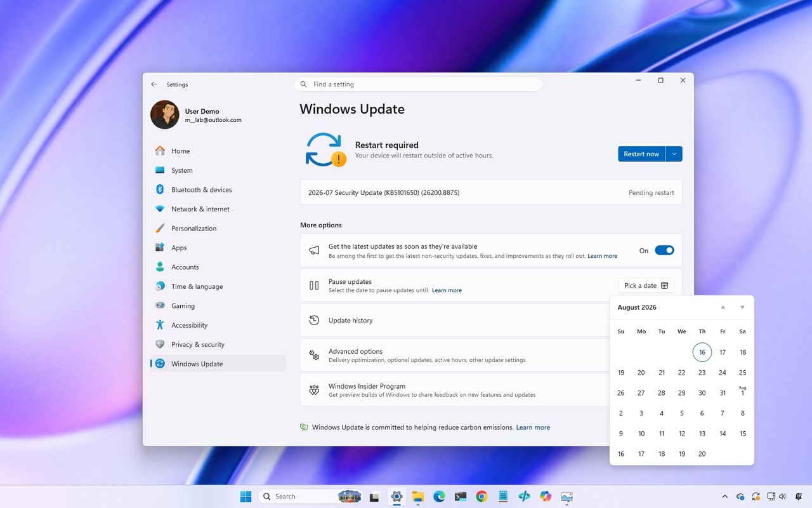Turn off get latest updates toggle
Screen dimensions: 812x508
(x=664, y=251)
